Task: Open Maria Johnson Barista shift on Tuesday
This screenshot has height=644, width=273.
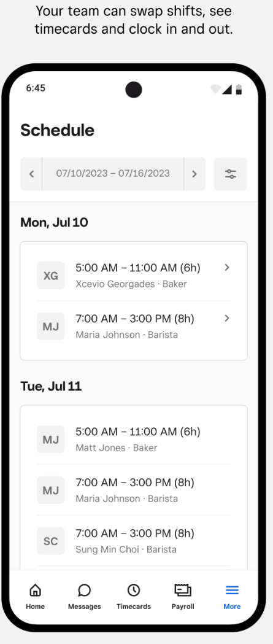Action: point(134,490)
